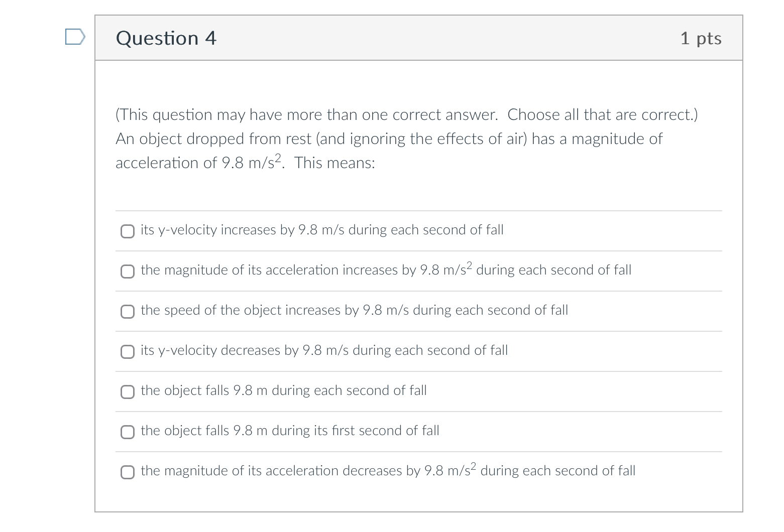Select "the object falls 9.8 m during each second"
This screenshot has width=784, height=532.
point(128,392)
